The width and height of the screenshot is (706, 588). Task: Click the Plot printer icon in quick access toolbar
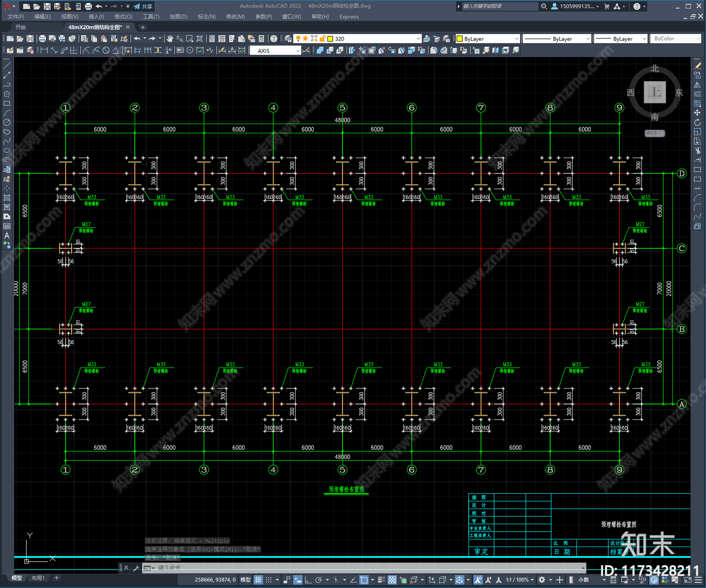(88, 6)
